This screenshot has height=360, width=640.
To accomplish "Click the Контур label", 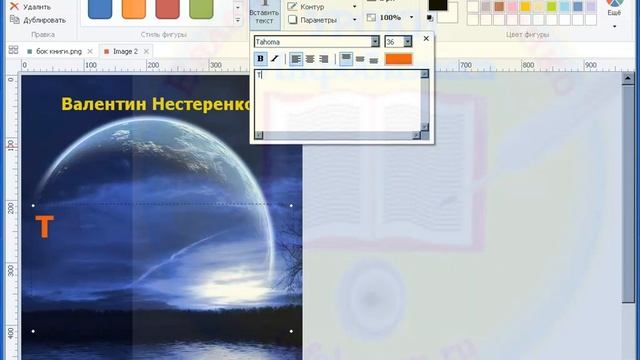I will coord(312,7).
